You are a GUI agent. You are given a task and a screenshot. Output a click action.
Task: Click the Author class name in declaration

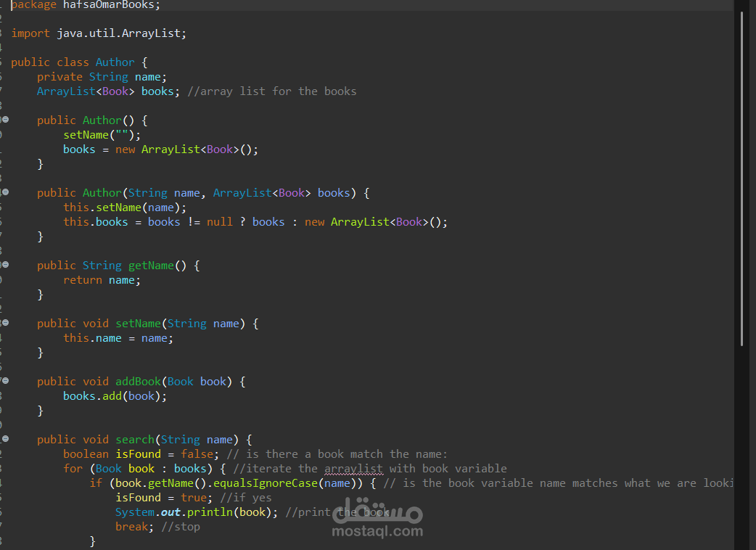tap(115, 62)
